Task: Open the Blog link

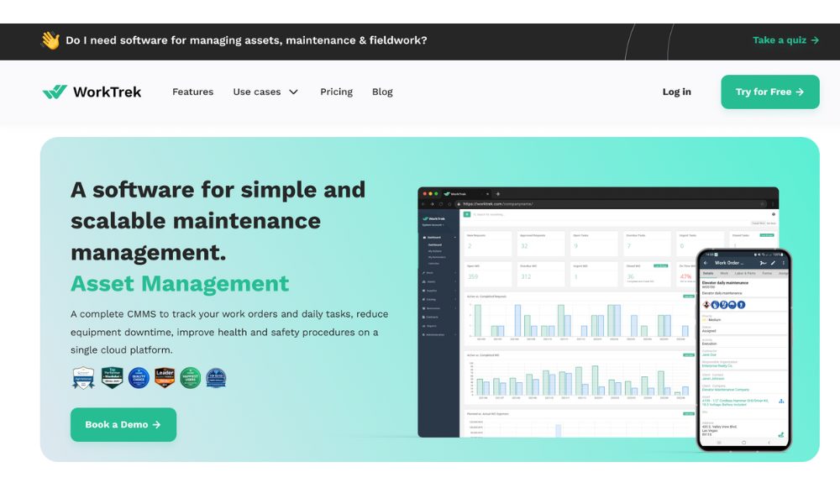Action: pyautogui.click(x=382, y=92)
